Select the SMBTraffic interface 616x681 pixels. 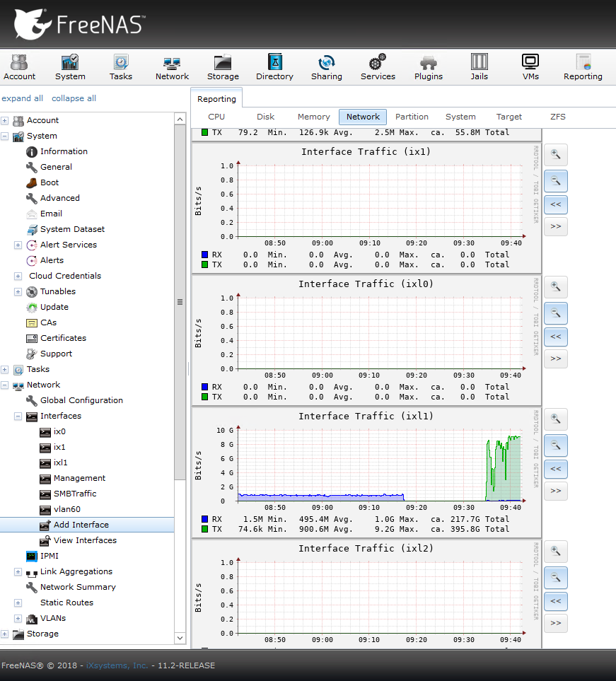click(75, 494)
